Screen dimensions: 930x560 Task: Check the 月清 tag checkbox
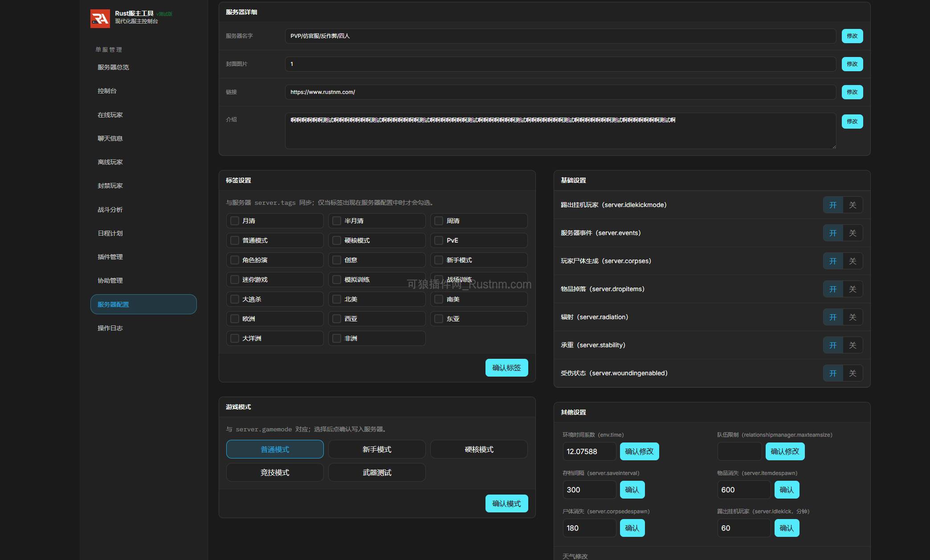click(235, 221)
